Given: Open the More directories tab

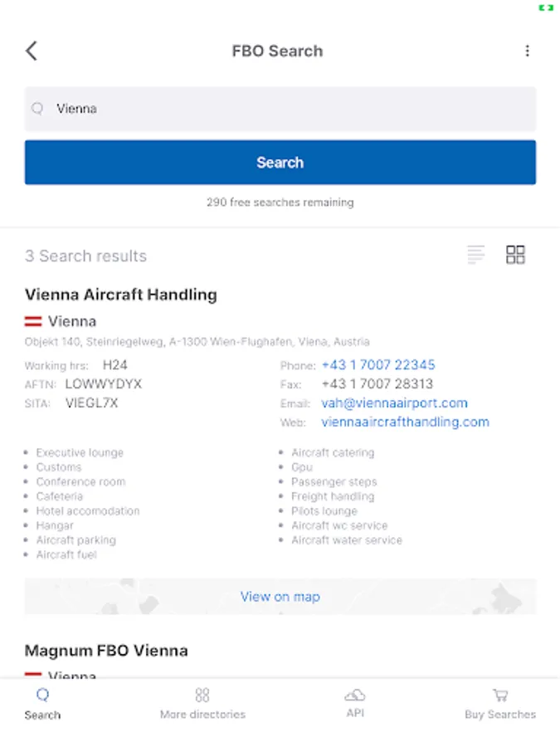Looking at the screenshot, I should click(x=202, y=704).
